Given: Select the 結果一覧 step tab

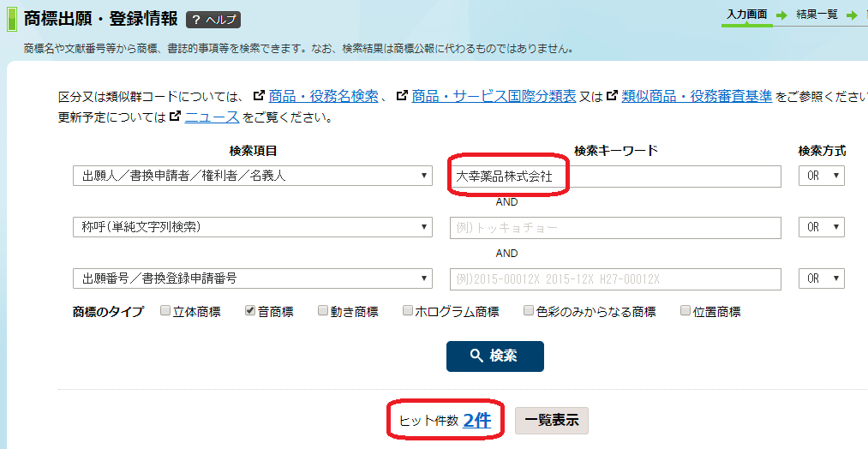Looking at the screenshot, I should [x=817, y=15].
